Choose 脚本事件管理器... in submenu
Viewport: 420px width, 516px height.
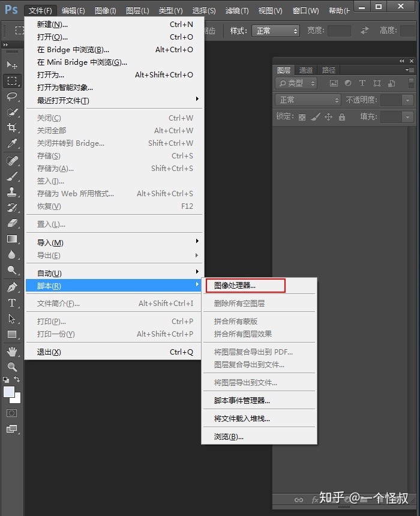259,400
